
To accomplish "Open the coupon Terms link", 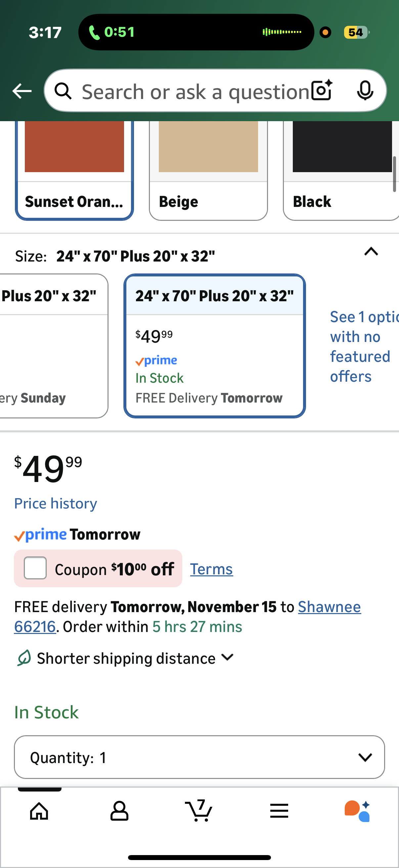I will (x=211, y=569).
